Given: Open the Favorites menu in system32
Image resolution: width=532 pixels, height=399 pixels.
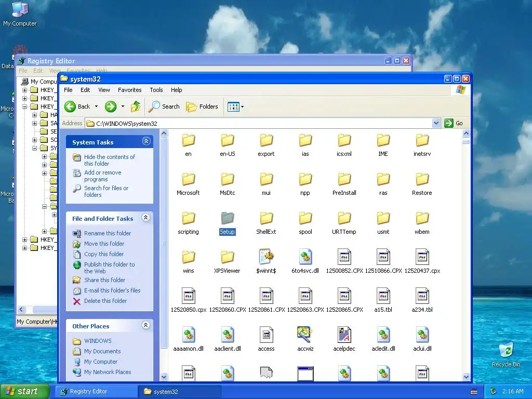Looking at the screenshot, I should (129, 90).
